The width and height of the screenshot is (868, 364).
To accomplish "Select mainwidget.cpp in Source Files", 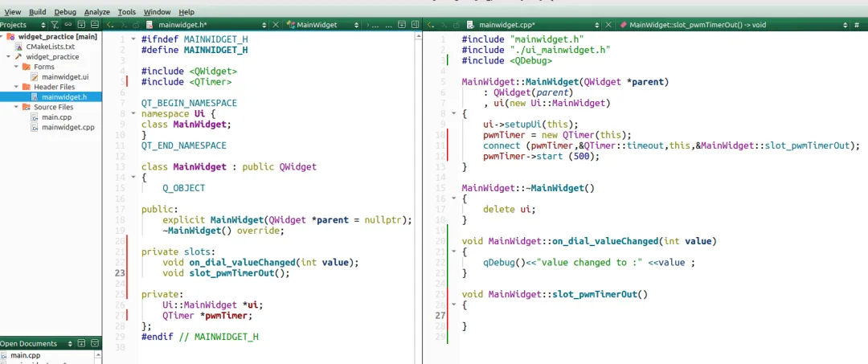I will (68, 127).
